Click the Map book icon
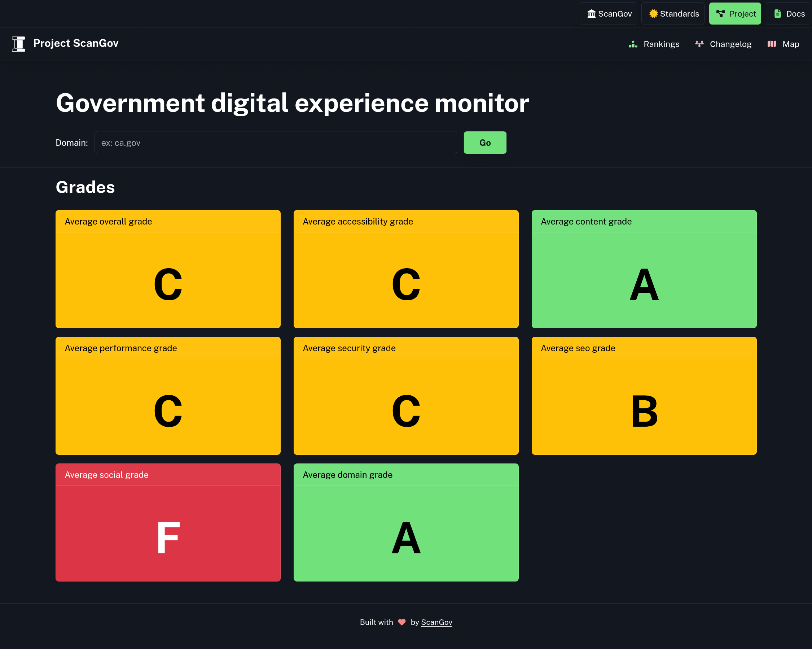Screen dimensions: 812x649 point(772,44)
